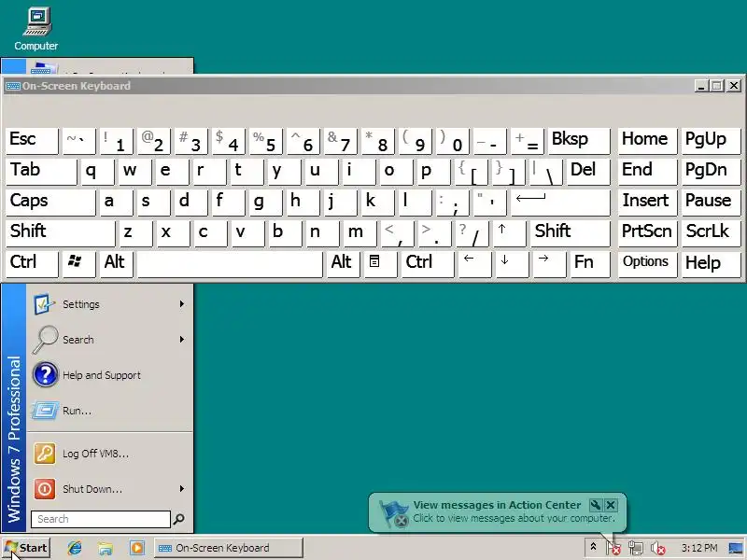This screenshot has height=560, width=747.
Task: Click the Help and Support question icon
Action: tap(45, 375)
